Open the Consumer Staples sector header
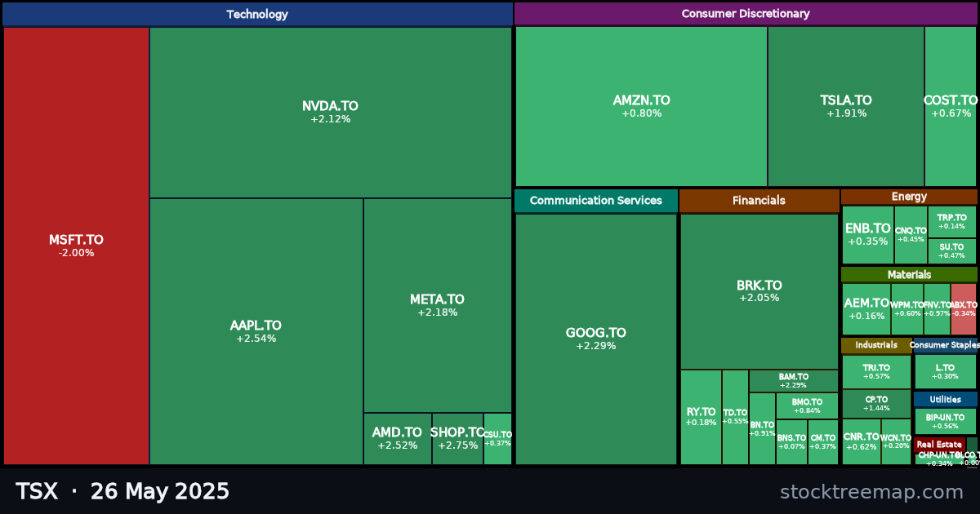 [945, 345]
